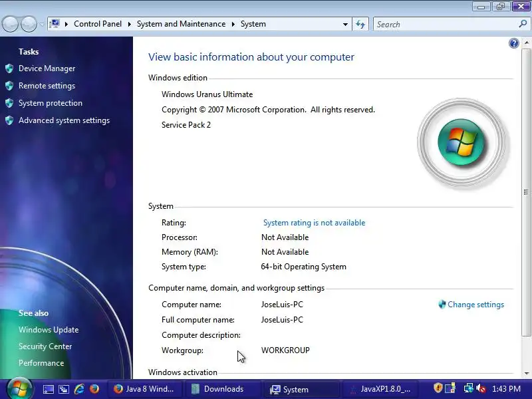Viewport: 532px width, 399px height.
Task: Click 'WORKGROUP' value text
Action: click(285, 350)
